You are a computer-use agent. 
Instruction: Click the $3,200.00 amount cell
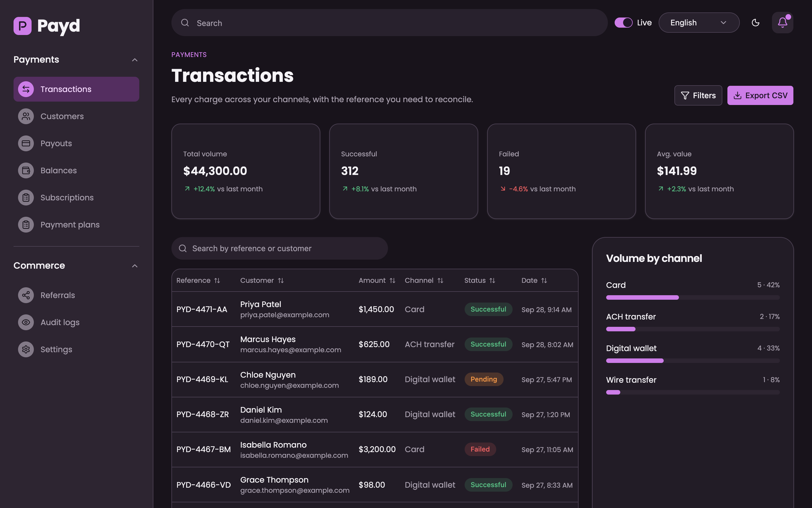[377, 449]
